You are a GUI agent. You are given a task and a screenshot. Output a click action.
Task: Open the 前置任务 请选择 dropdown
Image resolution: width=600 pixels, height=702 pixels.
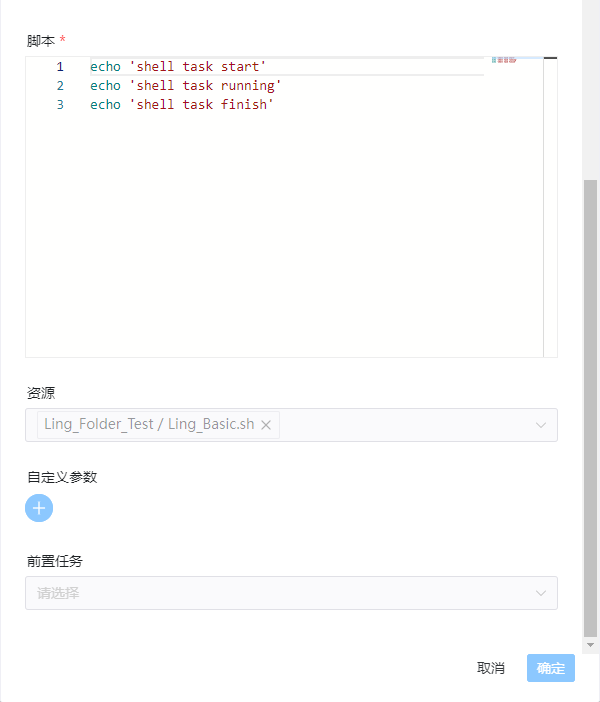point(291,593)
